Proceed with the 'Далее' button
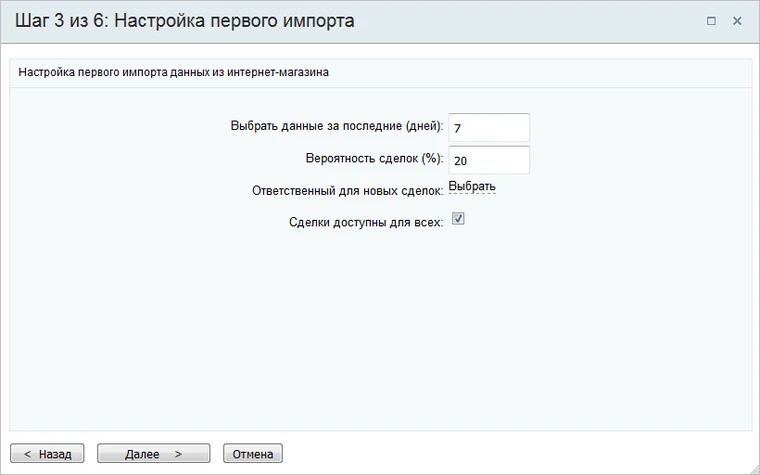760x475 pixels. 154,454
